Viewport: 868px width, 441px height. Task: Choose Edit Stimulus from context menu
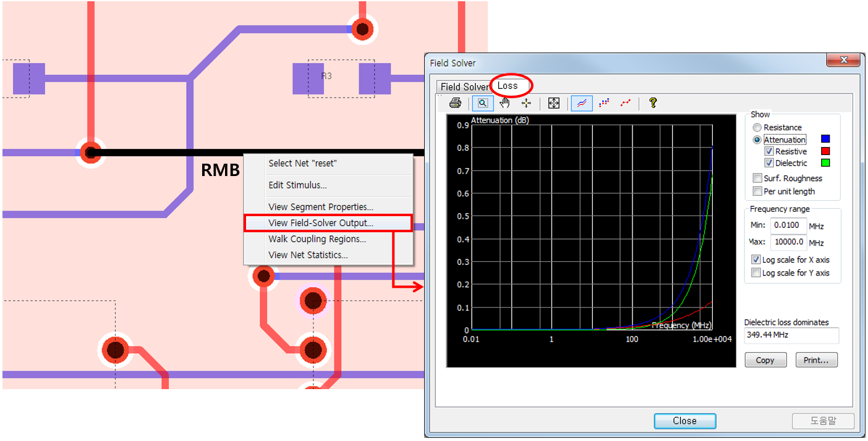tap(297, 185)
